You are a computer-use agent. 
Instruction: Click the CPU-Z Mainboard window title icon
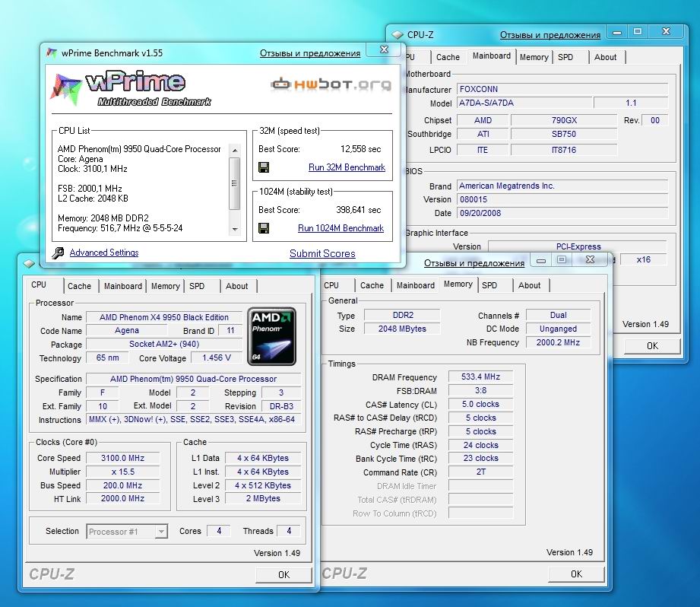pyautogui.click(x=398, y=34)
